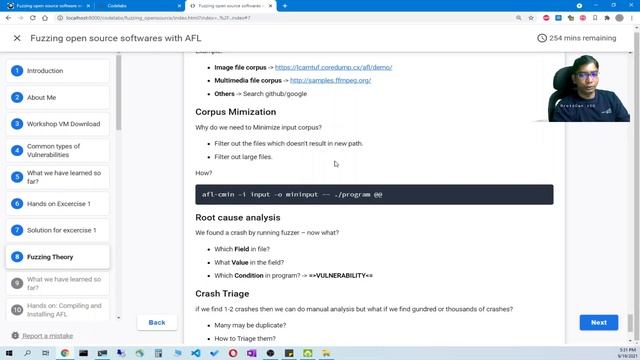Click the Corpus Mimization heading

pos(236,112)
